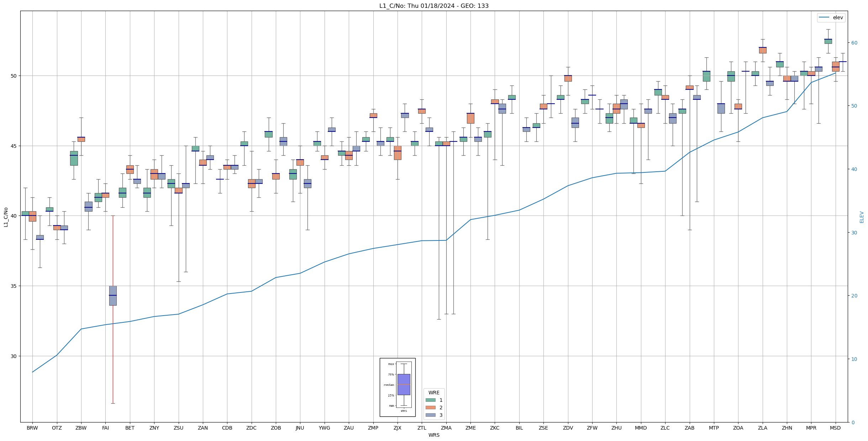Click the FAI x-axis tick label
Viewport: 868px width, 441px height.
pos(105,428)
